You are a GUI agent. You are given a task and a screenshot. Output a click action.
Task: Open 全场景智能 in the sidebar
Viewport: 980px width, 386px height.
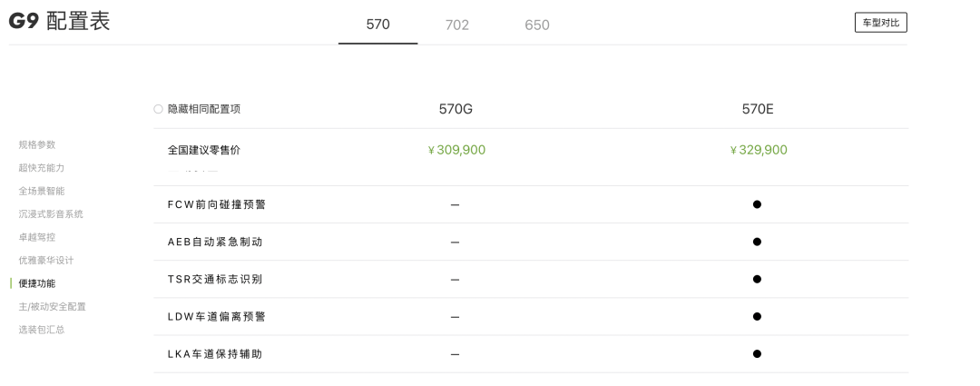(x=42, y=191)
